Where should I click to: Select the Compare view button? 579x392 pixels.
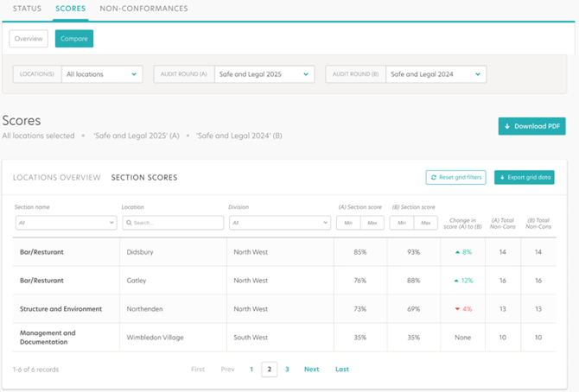point(74,39)
